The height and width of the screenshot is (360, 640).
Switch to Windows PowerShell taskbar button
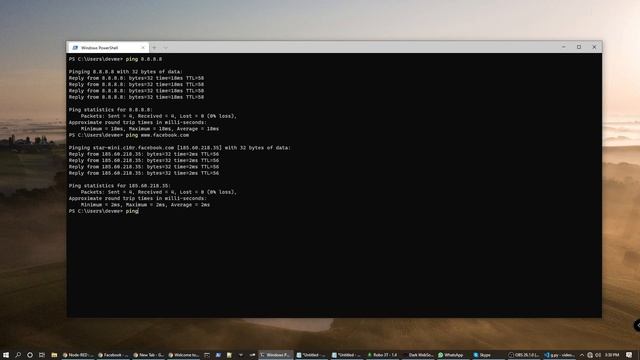pos(276,355)
